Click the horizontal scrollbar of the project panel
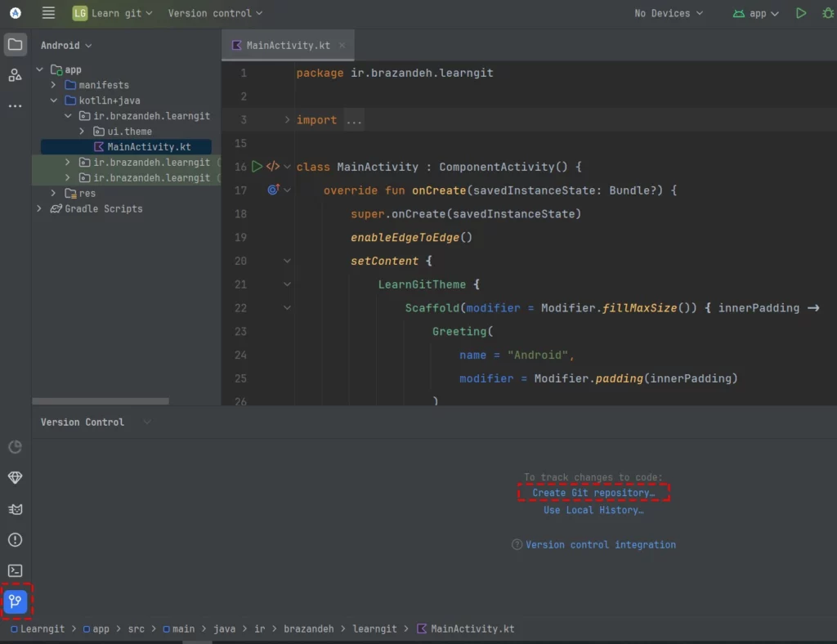Image resolution: width=837 pixels, height=644 pixels. pos(101,400)
